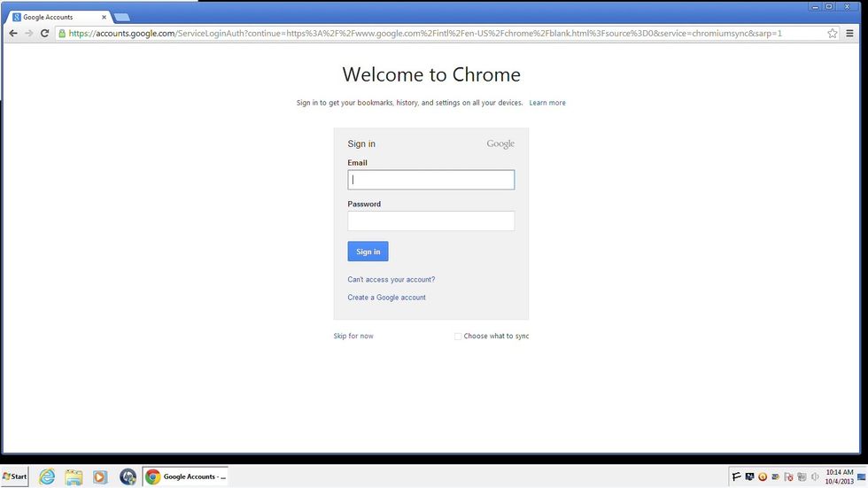Launch Windows Media Player from taskbar
Screen dimensions: 868x488
point(100,476)
